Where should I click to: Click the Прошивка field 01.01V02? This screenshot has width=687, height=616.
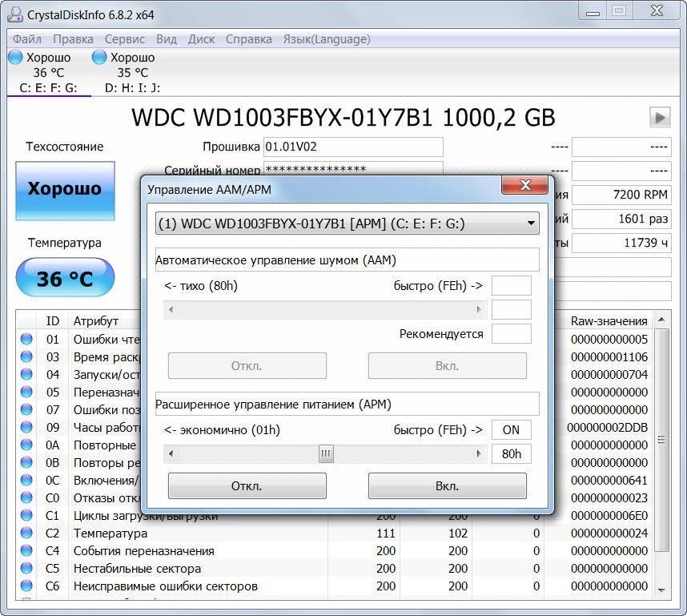353,147
